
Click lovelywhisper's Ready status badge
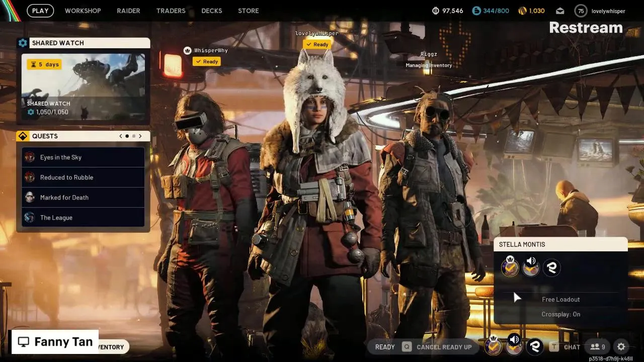tap(317, 44)
